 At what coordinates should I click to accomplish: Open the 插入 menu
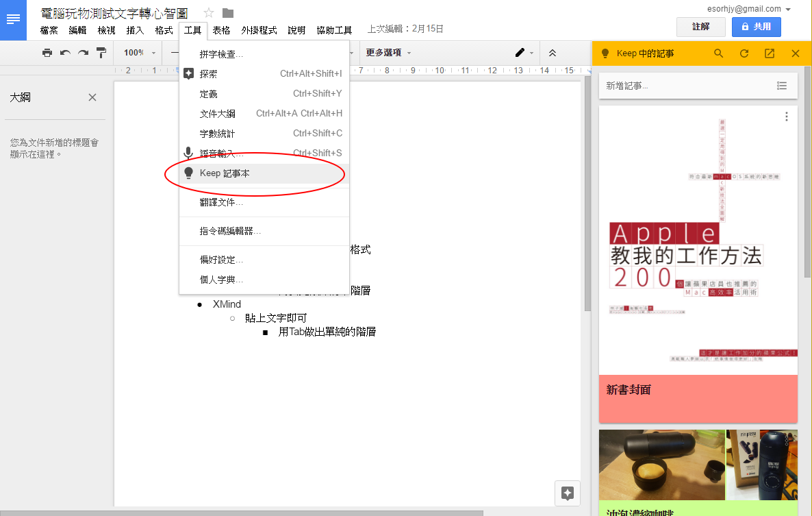click(135, 31)
